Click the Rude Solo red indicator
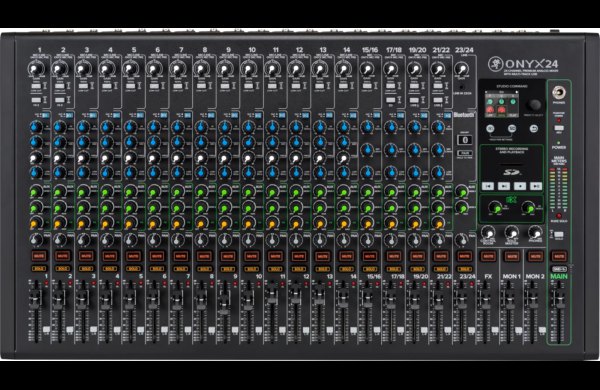The image size is (600, 390). (x=559, y=216)
